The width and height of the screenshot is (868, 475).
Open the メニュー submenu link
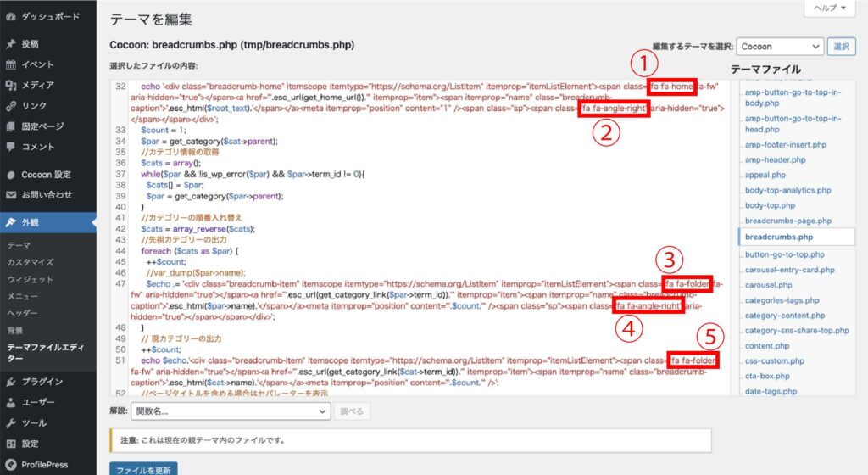tap(23, 296)
